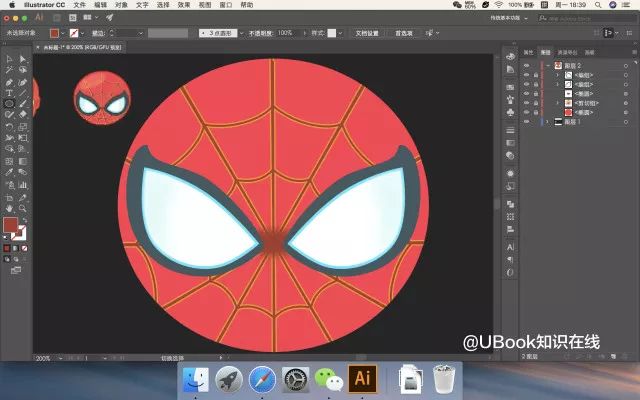The width and height of the screenshot is (640, 400).
Task: Toggle eye of red-thumbnail <椭圆> row
Action: [x=527, y=112]
